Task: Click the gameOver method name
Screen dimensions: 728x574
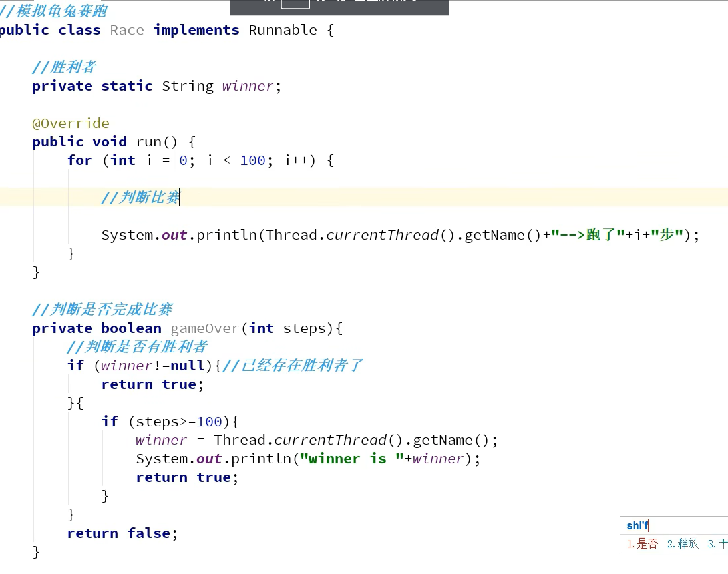Action: (x=205, y=328)
